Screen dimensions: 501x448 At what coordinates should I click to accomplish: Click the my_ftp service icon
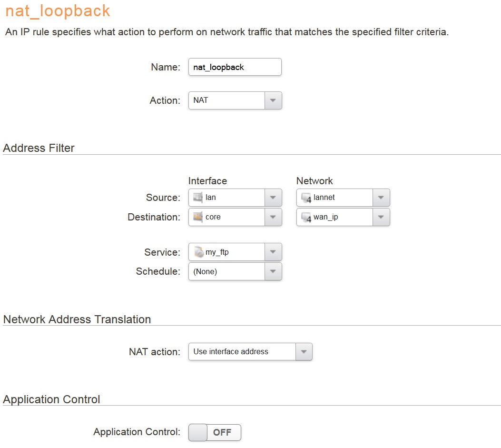click(x=198, y=252)
